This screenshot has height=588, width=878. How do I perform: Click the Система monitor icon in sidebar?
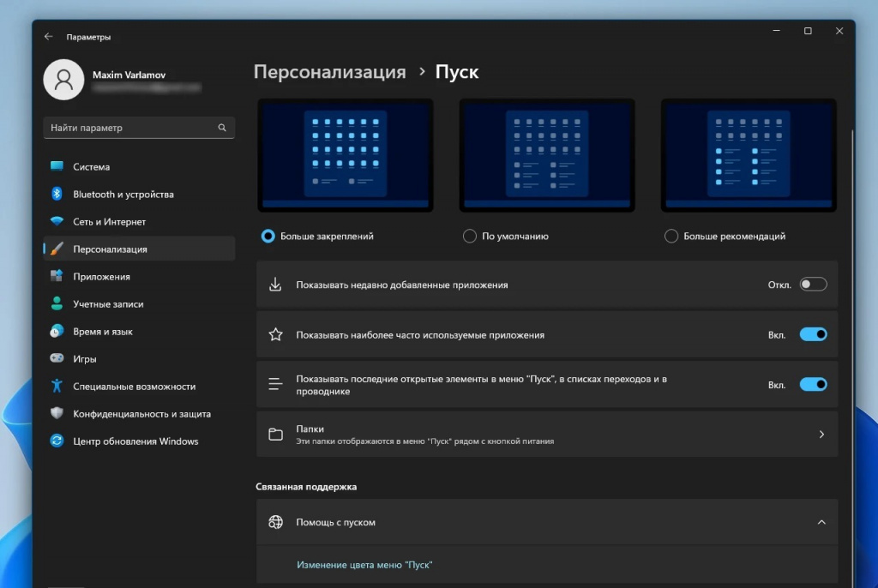[x=57, y=166]
